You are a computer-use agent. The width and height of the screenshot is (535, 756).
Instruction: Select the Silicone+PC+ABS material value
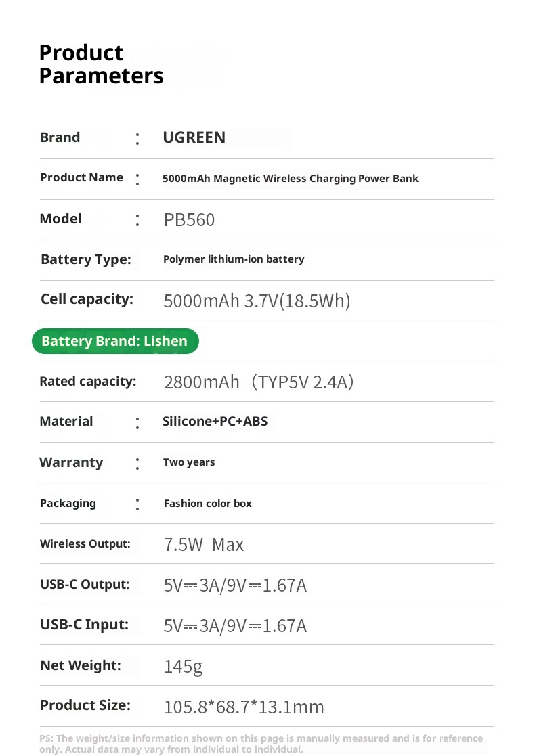click(215, 422)
